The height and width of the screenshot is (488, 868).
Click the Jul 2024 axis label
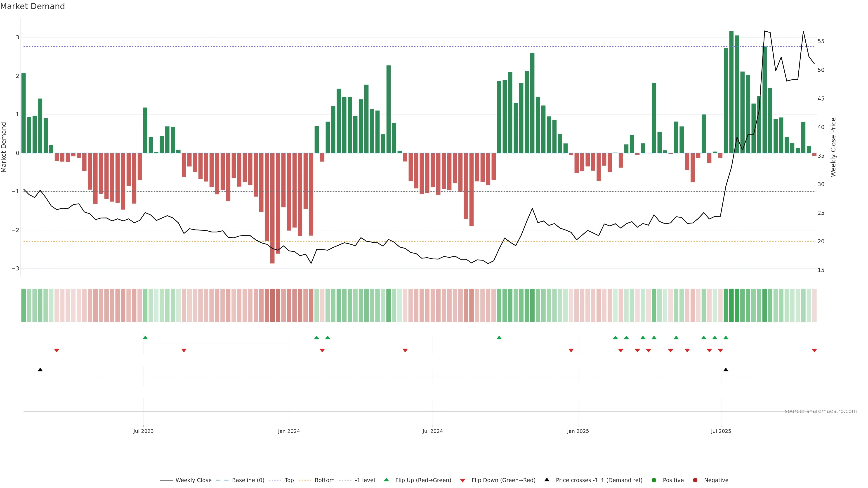tap(433, 431)
